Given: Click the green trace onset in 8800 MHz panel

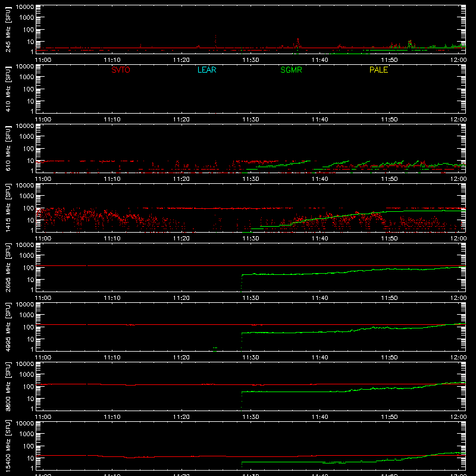Looking at the screenshot, I should coord(242,400).
